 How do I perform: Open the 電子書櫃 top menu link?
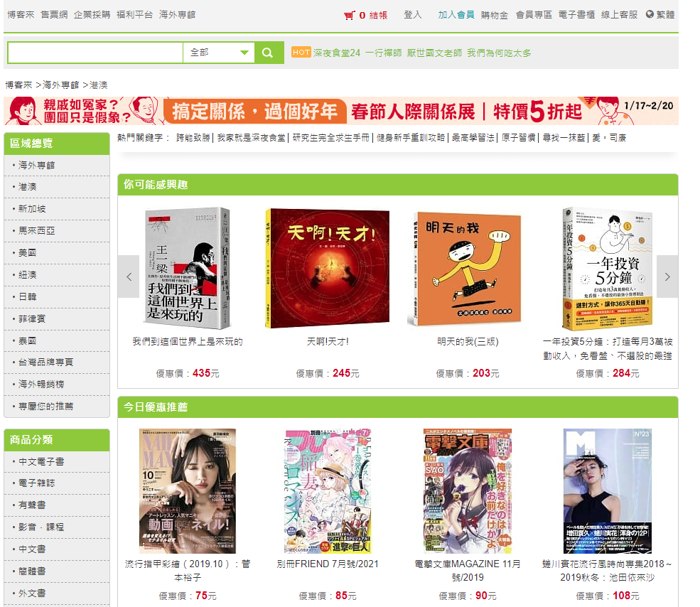576,15
